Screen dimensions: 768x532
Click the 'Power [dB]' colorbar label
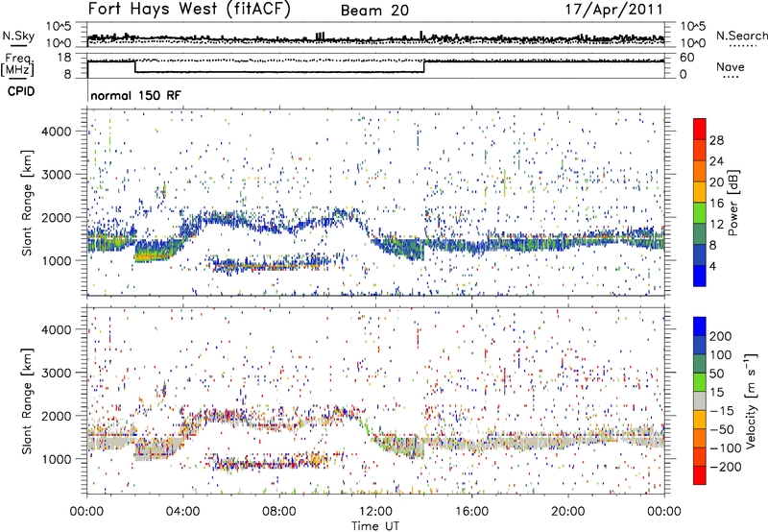click(x=733, y=203)
